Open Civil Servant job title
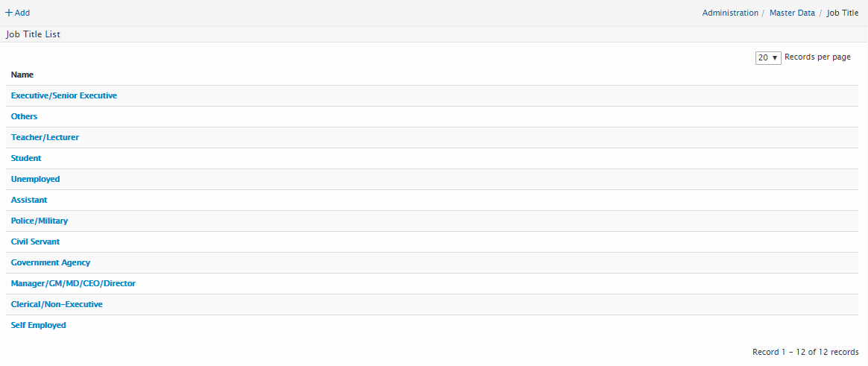 35,242
